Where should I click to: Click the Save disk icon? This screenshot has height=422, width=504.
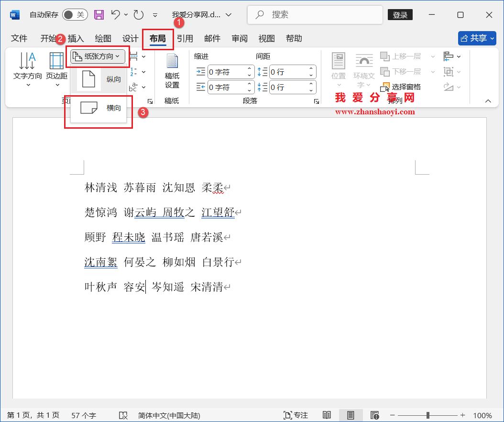pyautogui.click(x=99, y=15)
